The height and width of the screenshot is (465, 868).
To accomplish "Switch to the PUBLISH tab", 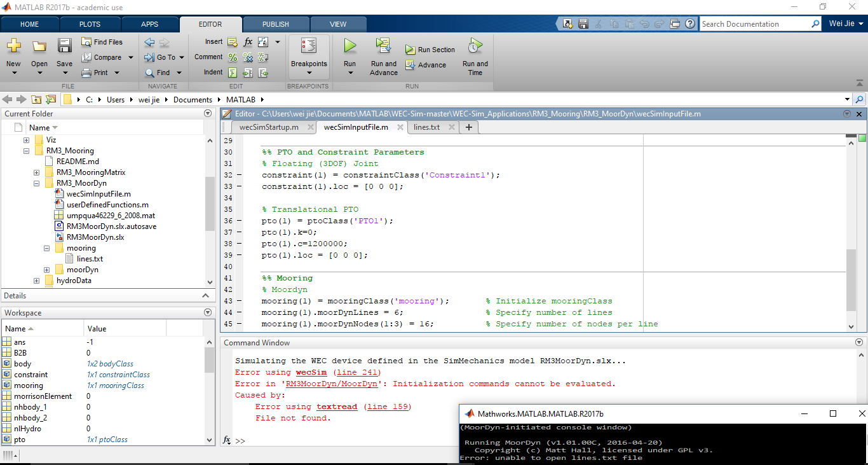I will [276, 24].
